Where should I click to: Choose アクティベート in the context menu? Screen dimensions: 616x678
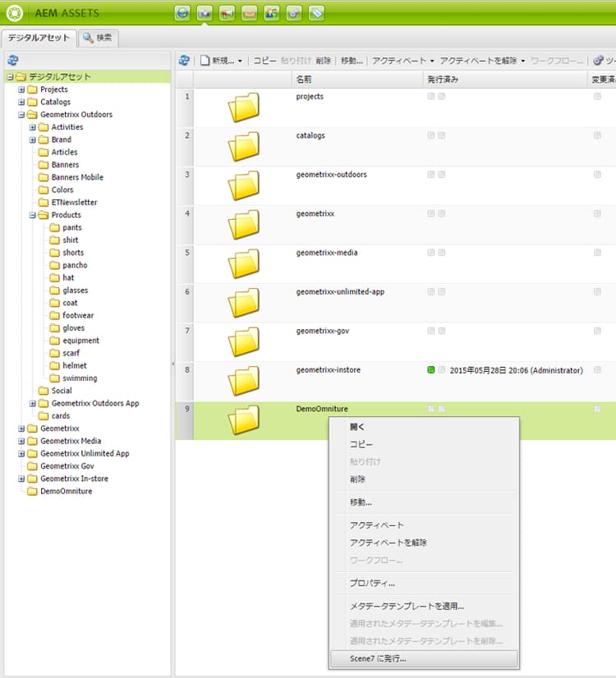tap(425, 525)
